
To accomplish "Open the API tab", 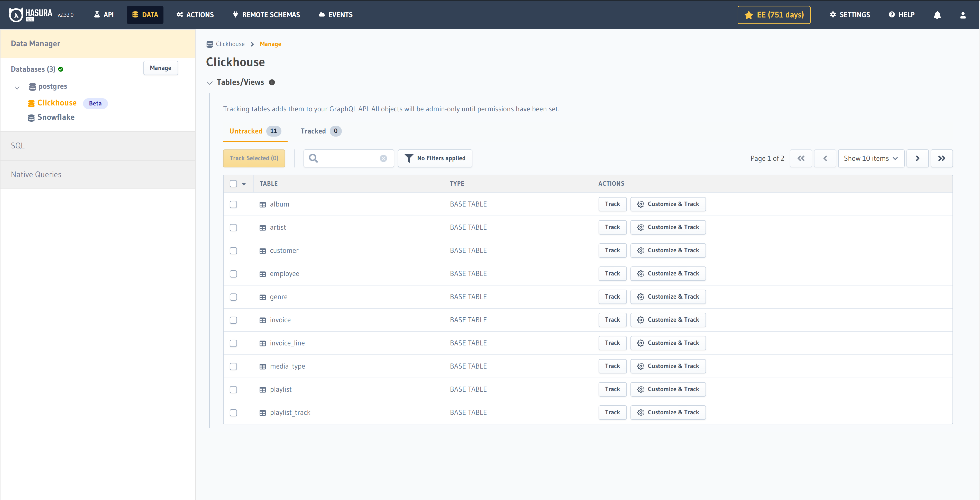I will (x=104, y=15).
